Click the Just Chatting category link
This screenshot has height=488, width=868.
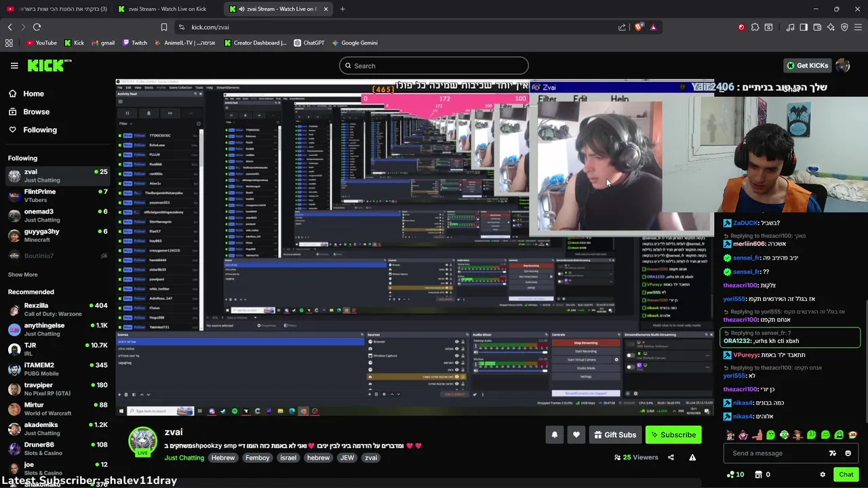coord(184,457)
